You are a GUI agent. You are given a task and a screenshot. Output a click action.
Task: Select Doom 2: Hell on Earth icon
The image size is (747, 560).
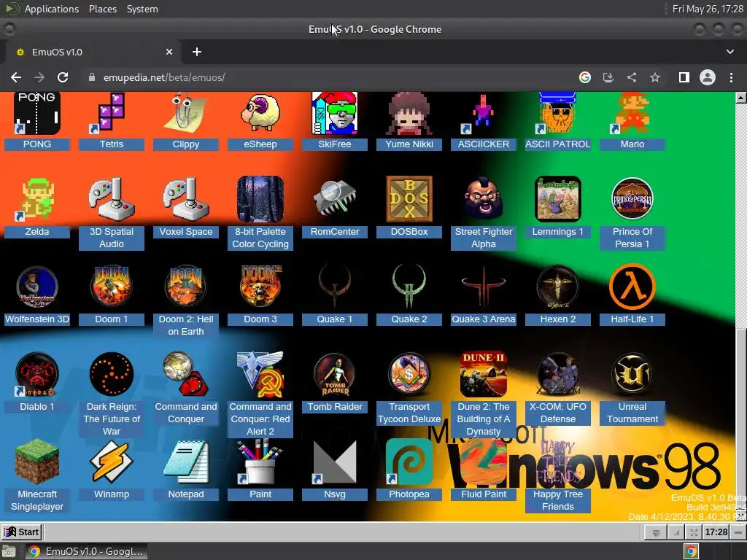186,287
